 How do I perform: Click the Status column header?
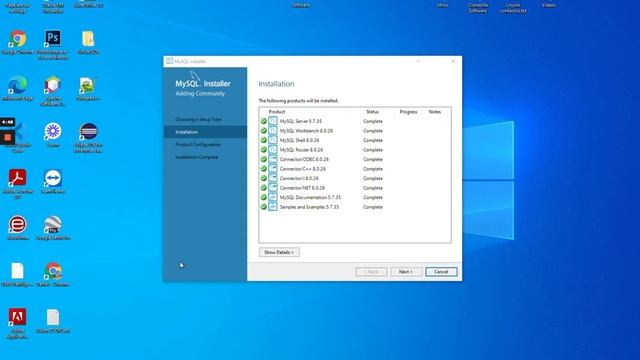[372, 112]
